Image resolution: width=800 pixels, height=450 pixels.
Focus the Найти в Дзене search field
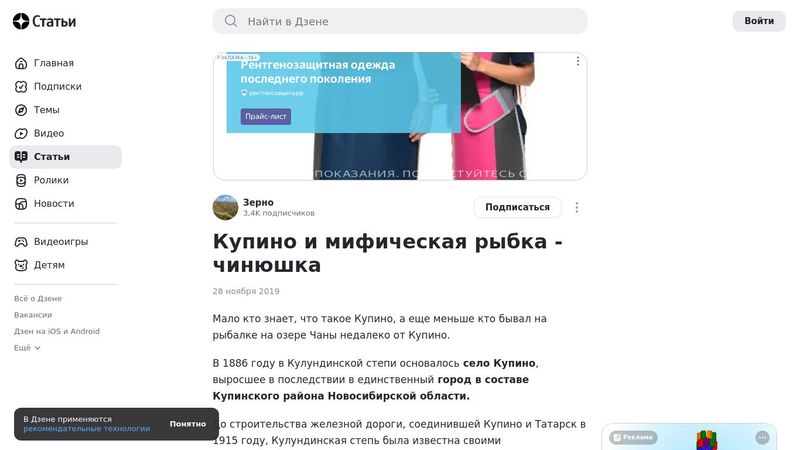[400, 21]
